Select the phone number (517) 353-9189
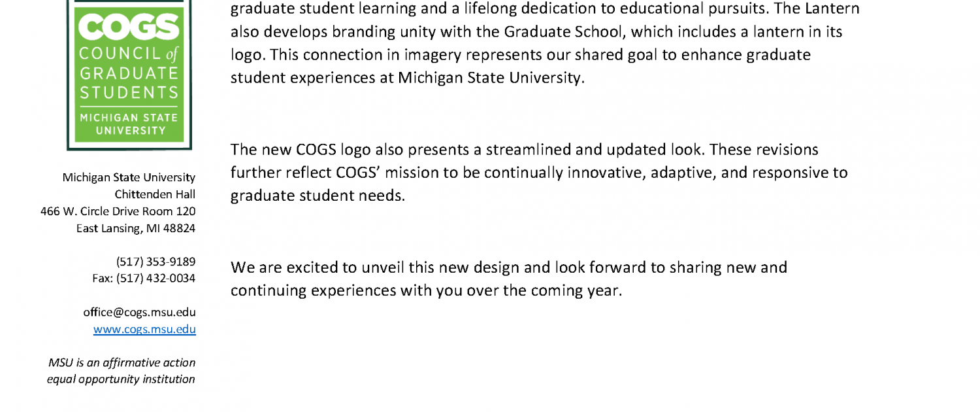This screenshot has height=412, width=980. (x=156, y=262)
